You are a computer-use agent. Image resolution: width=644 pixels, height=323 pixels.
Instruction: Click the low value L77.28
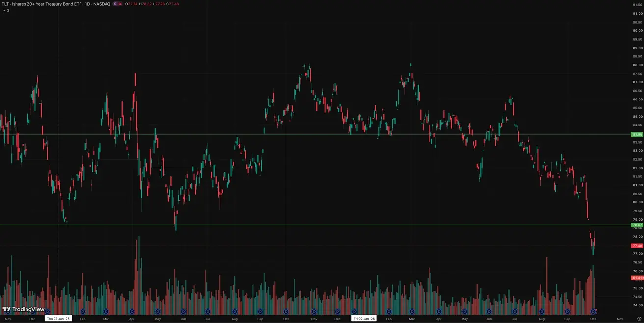(x=159, y=4)
